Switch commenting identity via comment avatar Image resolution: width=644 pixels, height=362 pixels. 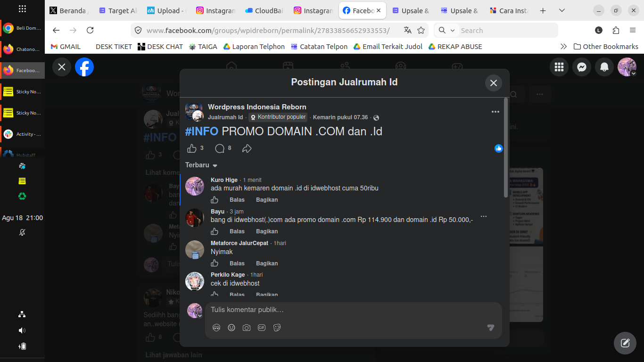tap(195, 311)
